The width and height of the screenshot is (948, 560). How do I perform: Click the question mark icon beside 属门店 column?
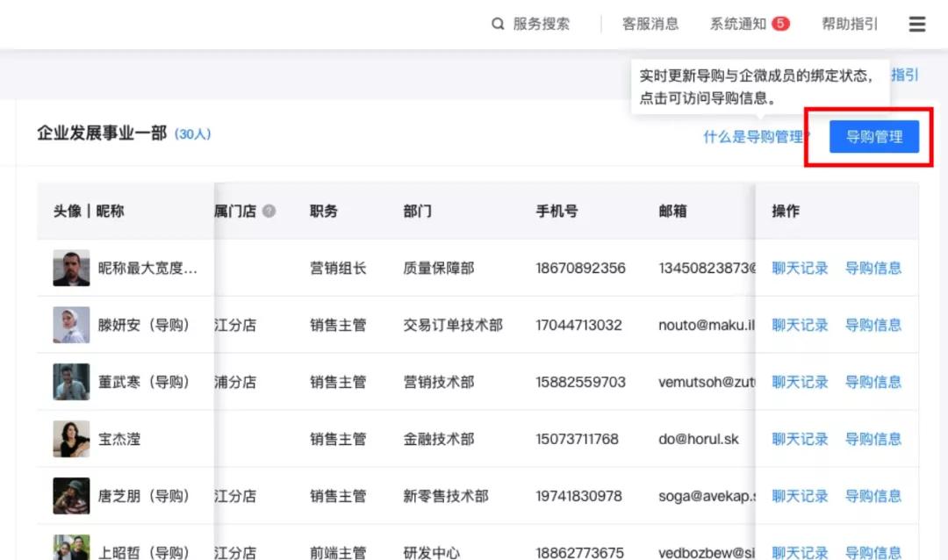[x=269, y=210]
